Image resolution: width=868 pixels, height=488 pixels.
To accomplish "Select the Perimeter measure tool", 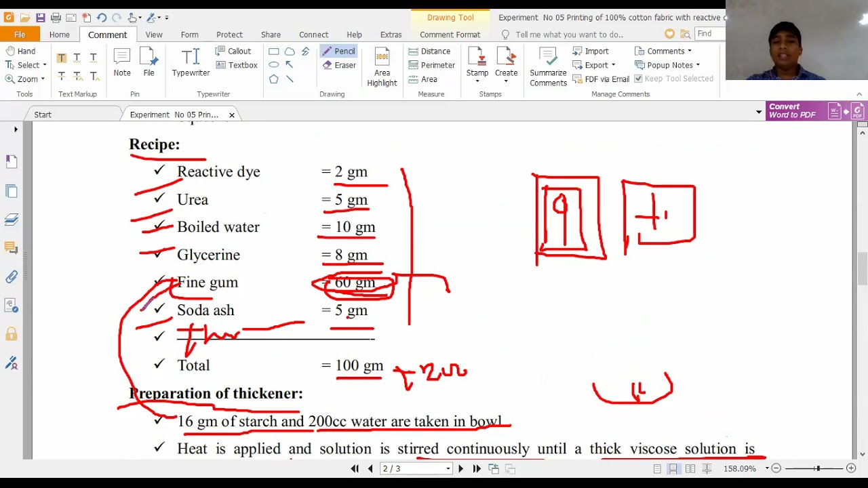I will 432,65.
